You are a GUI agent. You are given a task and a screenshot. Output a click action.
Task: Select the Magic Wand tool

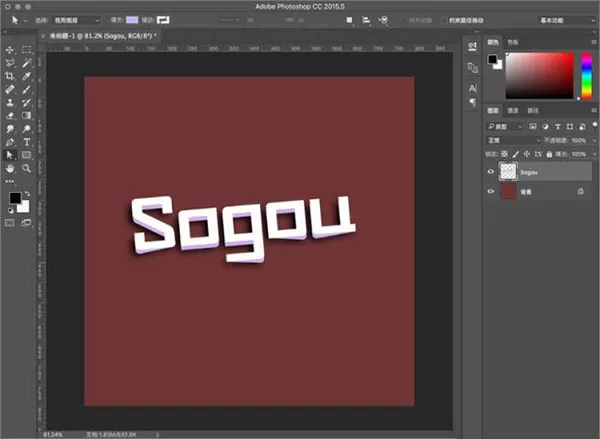tap(26, 63)
